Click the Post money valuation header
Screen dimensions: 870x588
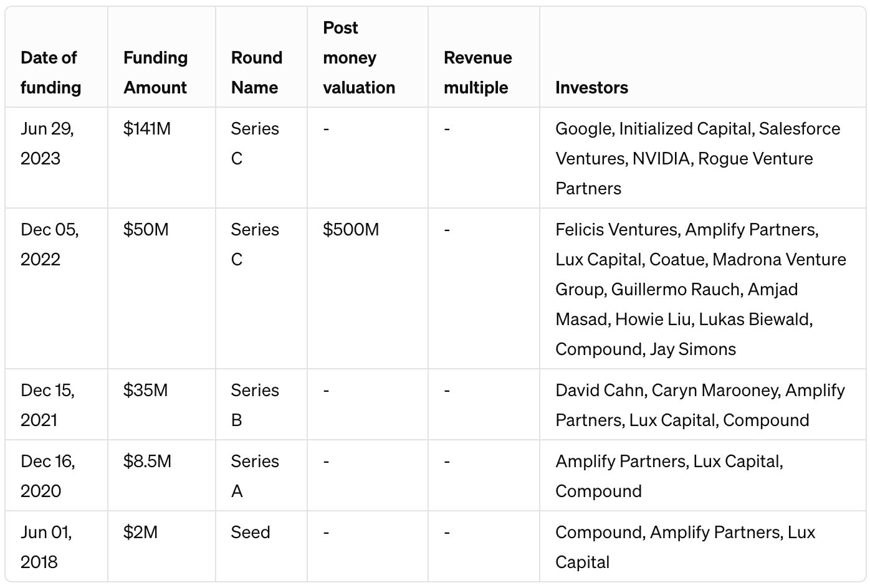[368, 57]
